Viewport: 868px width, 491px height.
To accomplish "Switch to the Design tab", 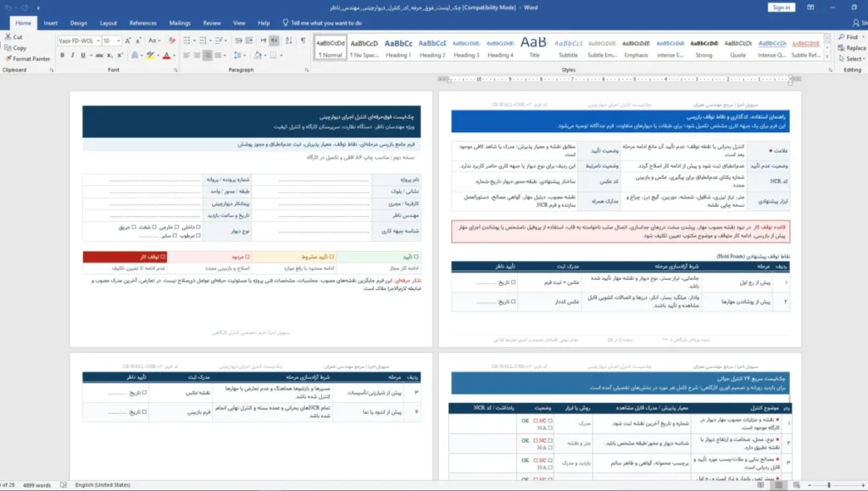I will coord(79,23).
